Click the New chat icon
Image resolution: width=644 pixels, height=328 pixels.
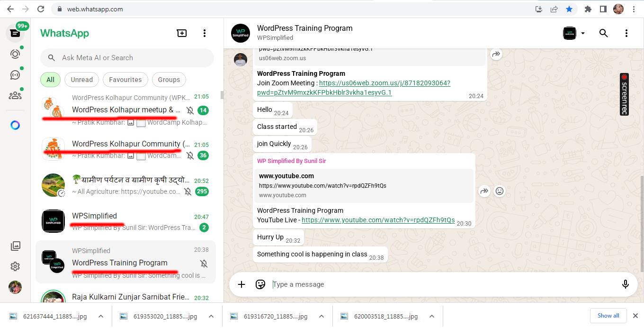(x=182, y=33)
